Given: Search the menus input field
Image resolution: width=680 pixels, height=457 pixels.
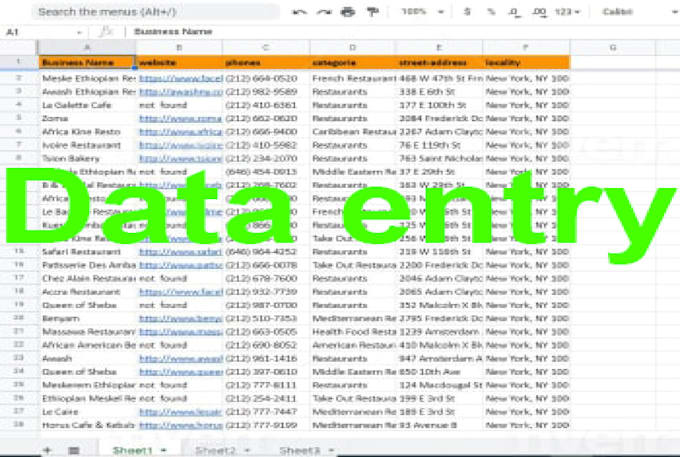Looking at the screenshot, I should (x=155, y=12).
